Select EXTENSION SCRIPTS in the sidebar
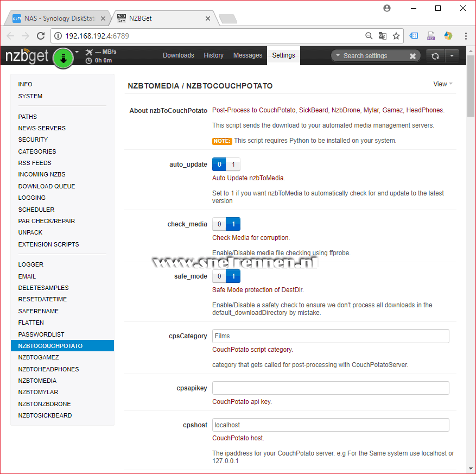This screenshot has width=476, height=474. (48, 244)
